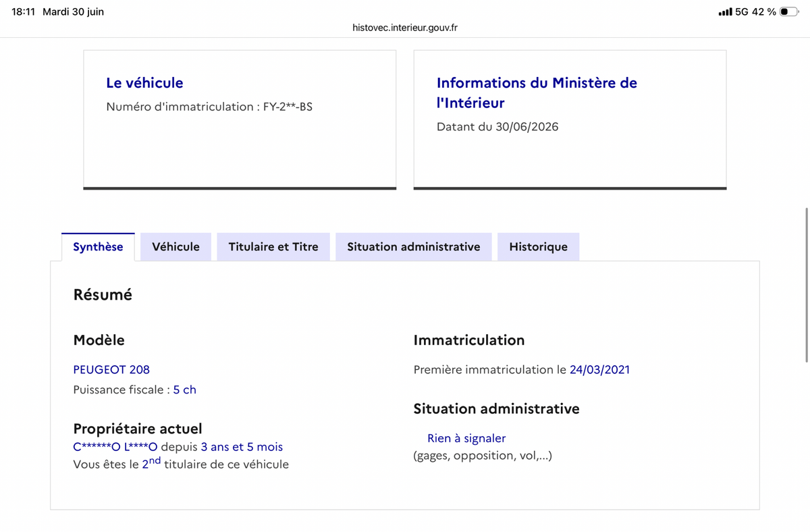Tap the 5G network indicator
810x532 pixels.
741,12
